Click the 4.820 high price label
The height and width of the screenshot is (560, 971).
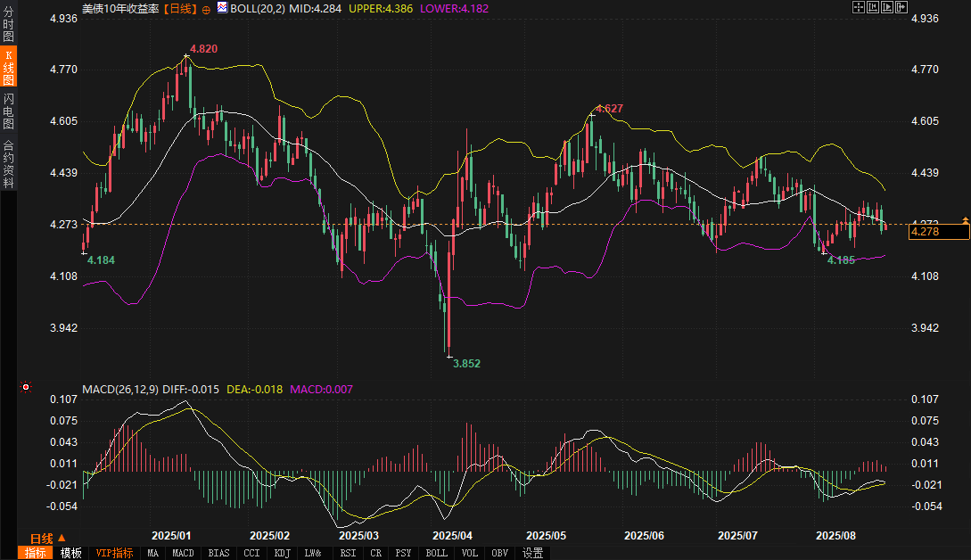203,49
